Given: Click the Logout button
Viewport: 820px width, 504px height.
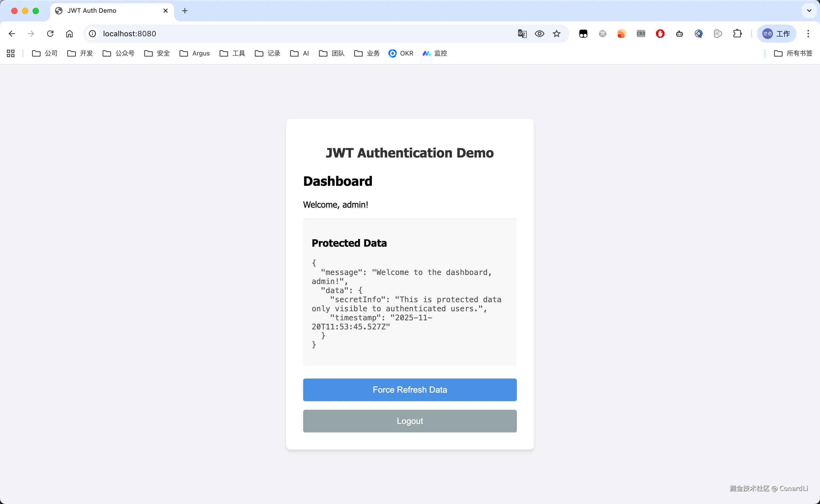Looking at the screenshot, I should [409, 421].
